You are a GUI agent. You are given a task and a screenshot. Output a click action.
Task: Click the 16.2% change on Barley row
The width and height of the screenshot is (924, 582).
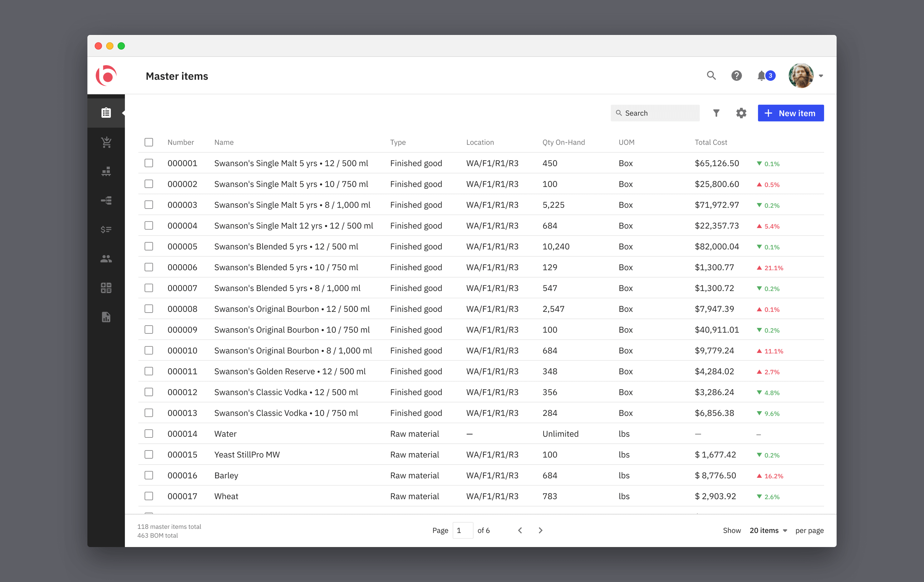click(x=770, y=476)
